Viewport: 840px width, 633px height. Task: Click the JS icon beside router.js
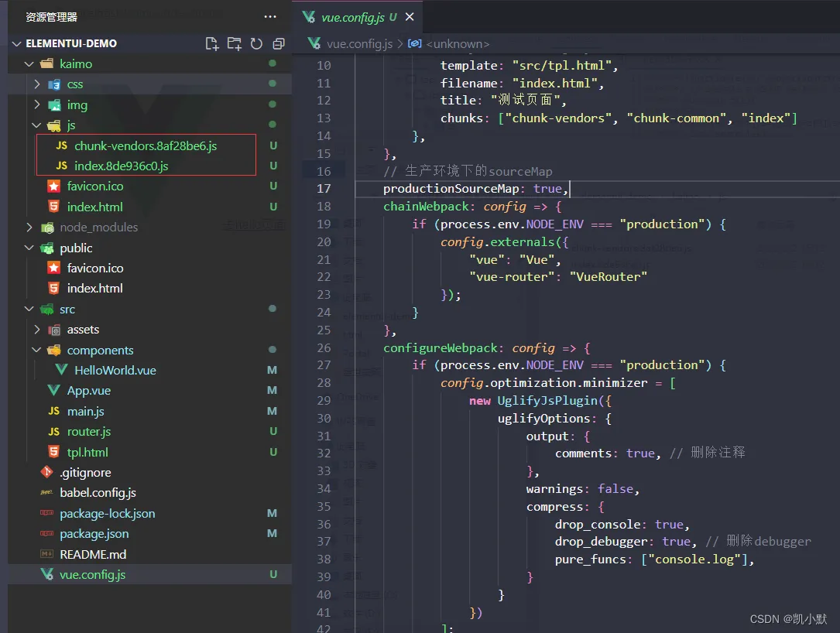coord(53,432)
